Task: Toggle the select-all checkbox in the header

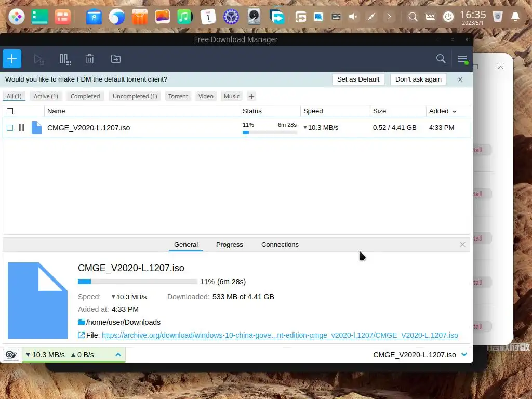Action: (10, 111)
